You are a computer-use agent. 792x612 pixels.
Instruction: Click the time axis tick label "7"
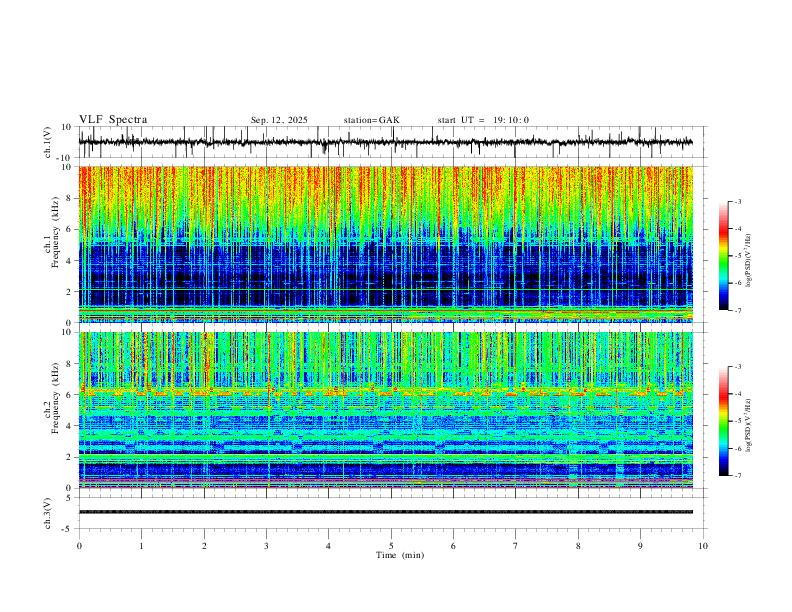click(x=516, y=546)
